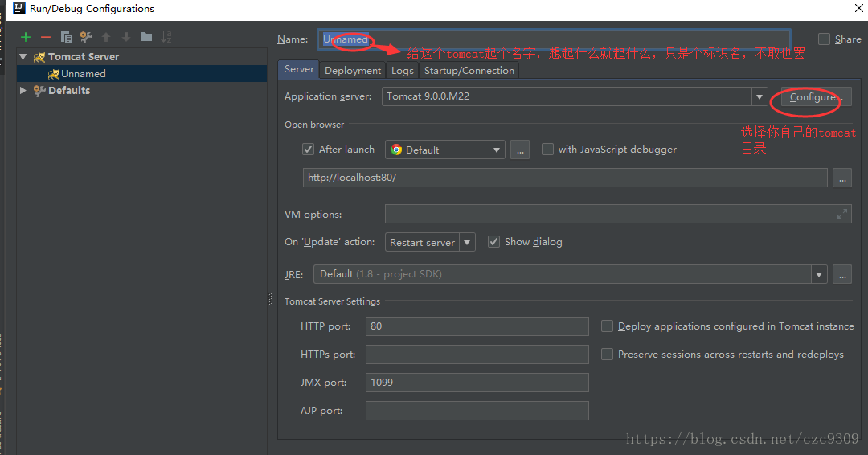The width and height of the screenshot is (868, 455).
Task: Click Chrome icon in browser selector
Action: click(395, 150)
